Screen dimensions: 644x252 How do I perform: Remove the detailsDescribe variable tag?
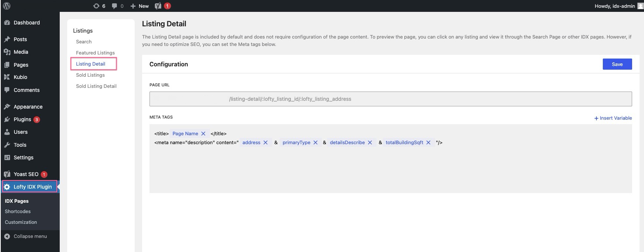click(x=370, y=143)
